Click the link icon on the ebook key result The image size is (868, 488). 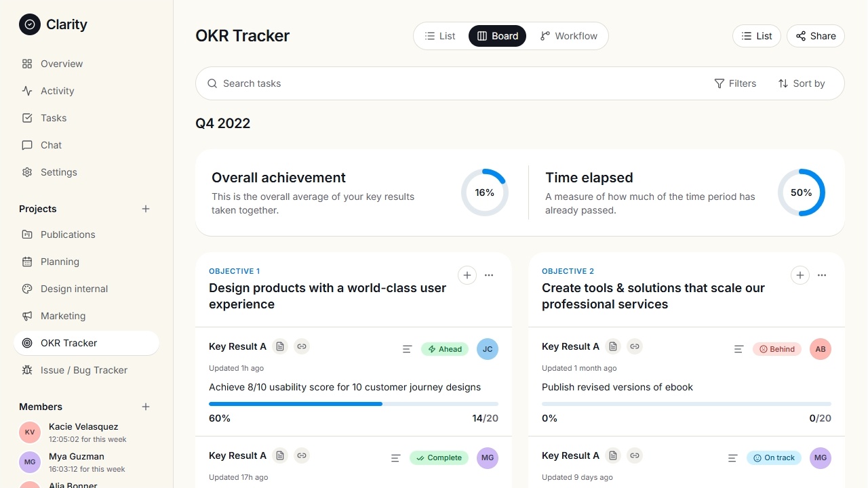(x=635, y=346)
